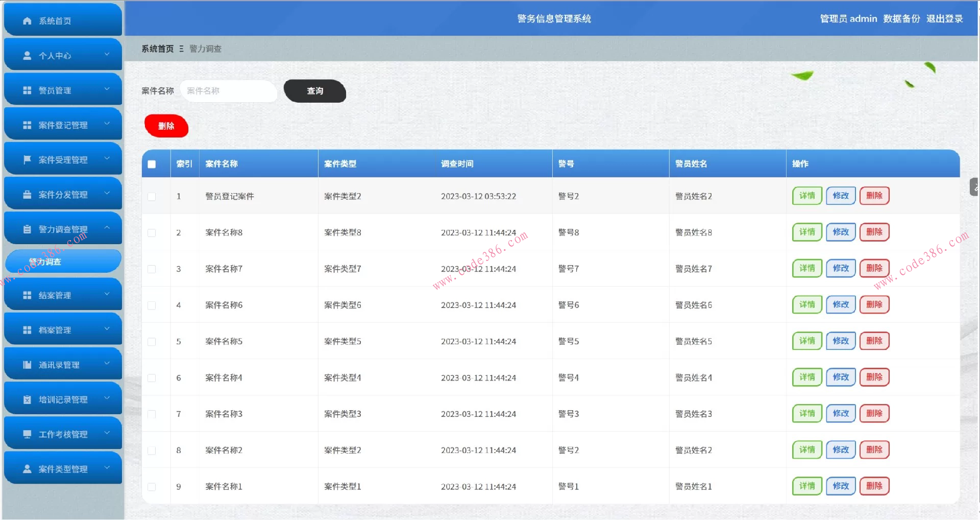Expand the 档案管理 dropdown arrow
The width and height of the screenshot is (980, 520).
coord(107,329)
